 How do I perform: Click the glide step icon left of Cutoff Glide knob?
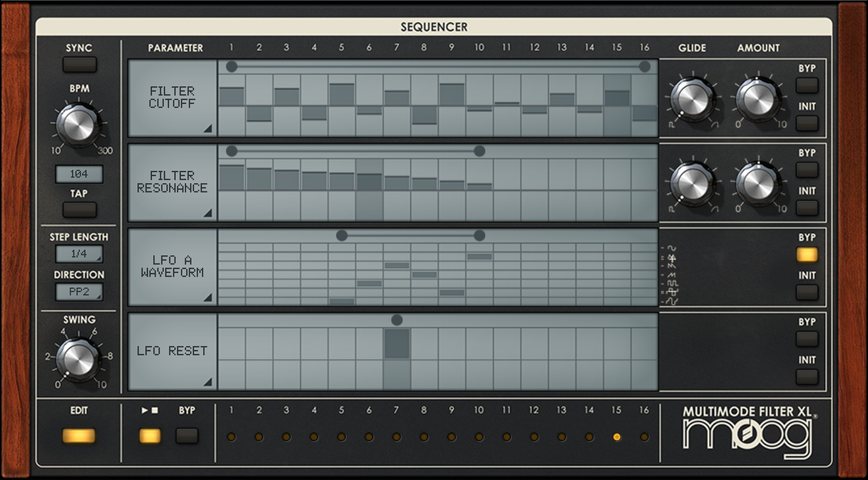coord(671,125)
